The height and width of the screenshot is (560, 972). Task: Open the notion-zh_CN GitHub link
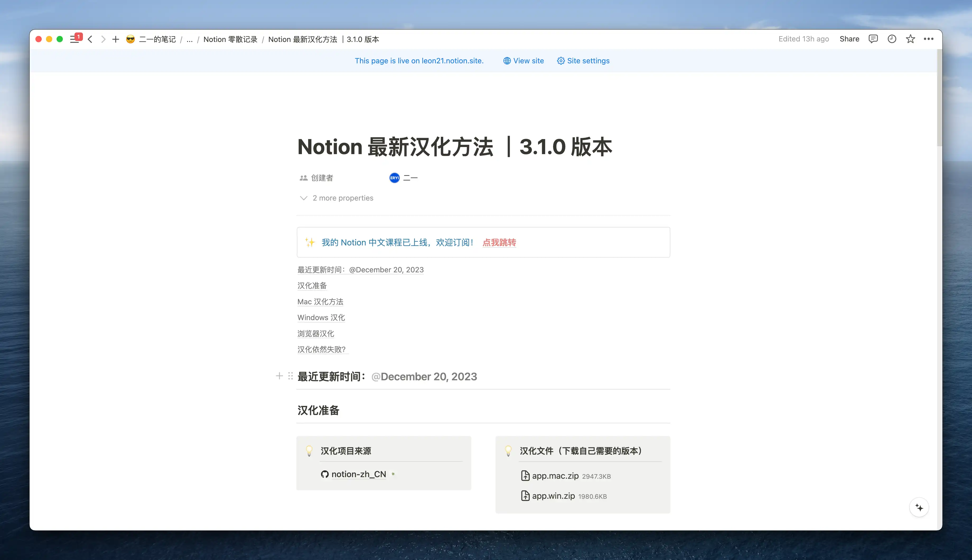coord(358,474)
